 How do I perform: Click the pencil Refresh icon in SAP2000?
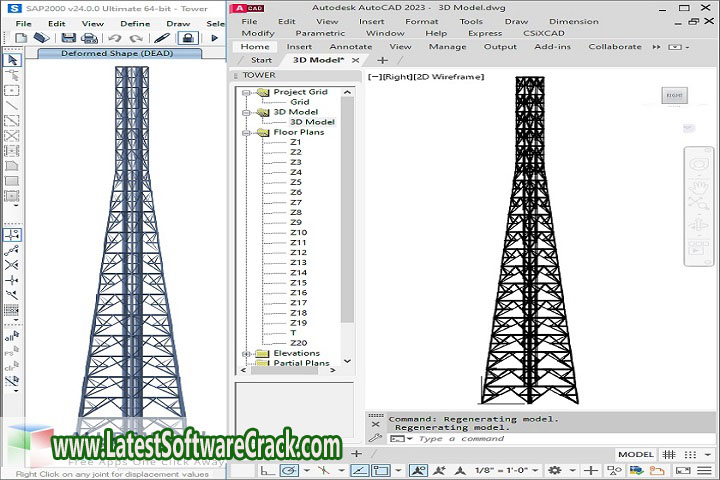[162, 38]
